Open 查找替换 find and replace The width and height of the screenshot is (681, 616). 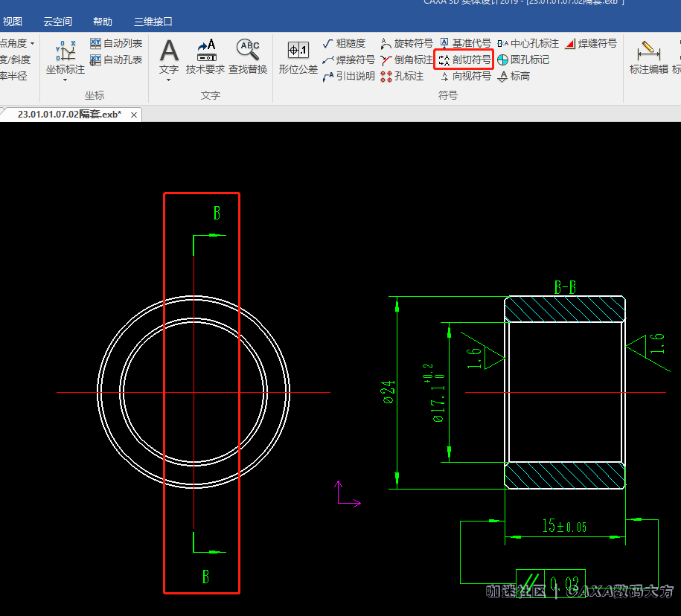tap(248, 59)
